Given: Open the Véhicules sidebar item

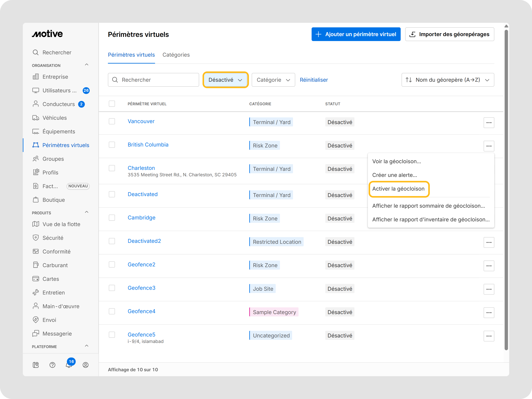Looking at the screenshot, I should [x=54, y=118].
